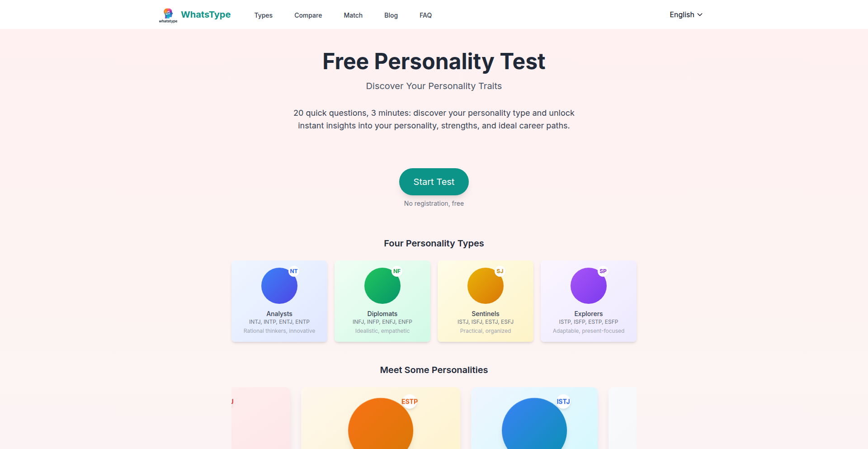Viewport: 868px width, 449px height.
Task: Select the blue Analysts circle icon
Action: (279, 286)
